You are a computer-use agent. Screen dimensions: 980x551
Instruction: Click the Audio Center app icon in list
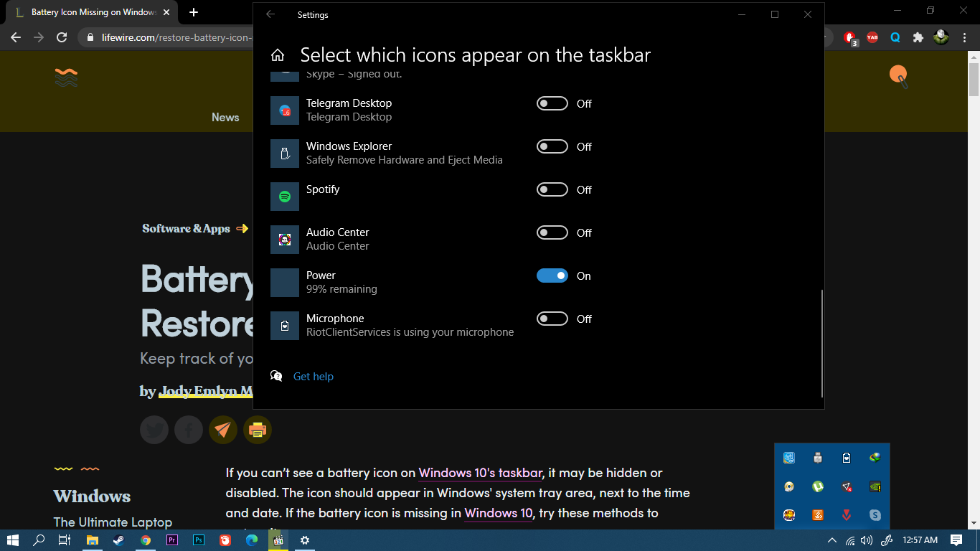pos(285,240)
